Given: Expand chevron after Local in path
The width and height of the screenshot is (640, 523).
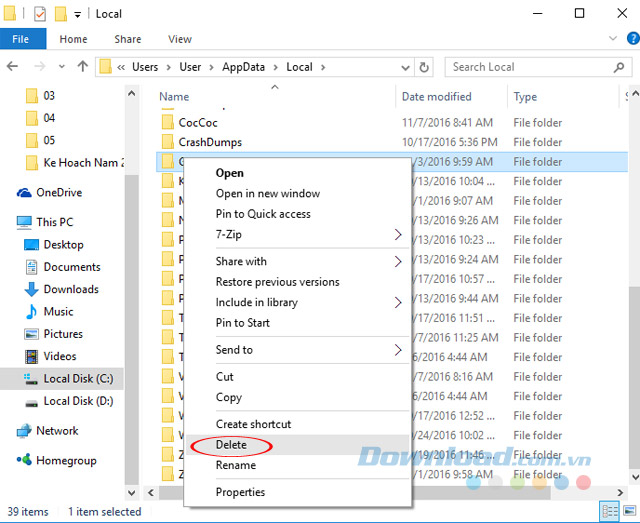Looking at the screenshot, I should coord(323,67).
